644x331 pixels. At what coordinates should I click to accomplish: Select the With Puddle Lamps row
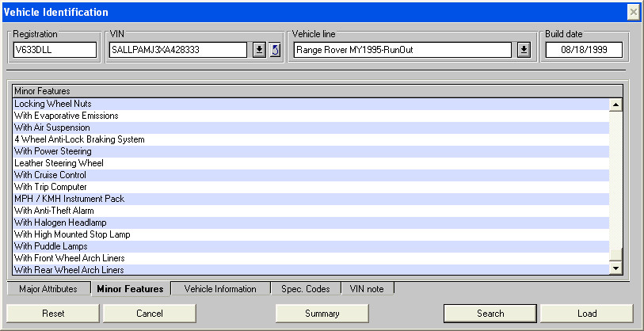pyautogui.click(x=311, y=247)
